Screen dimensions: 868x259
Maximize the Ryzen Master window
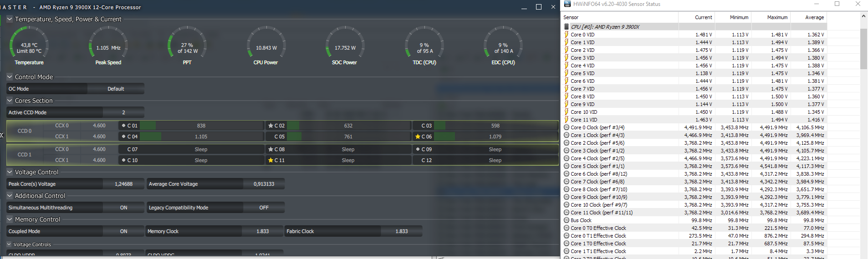(539, 7)
